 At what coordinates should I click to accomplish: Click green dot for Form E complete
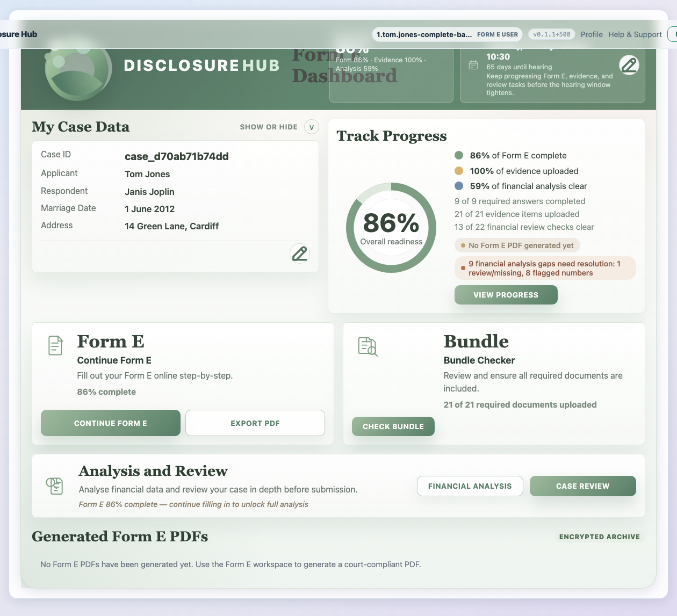(x=459, y=155)
